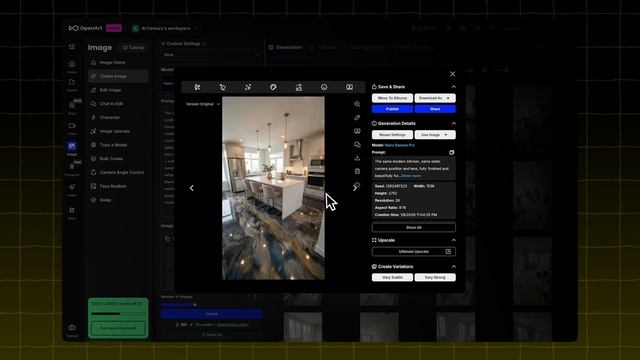
Task: Click the hamburger menu icon in the sidebar
Action: [x=72, y=47]
